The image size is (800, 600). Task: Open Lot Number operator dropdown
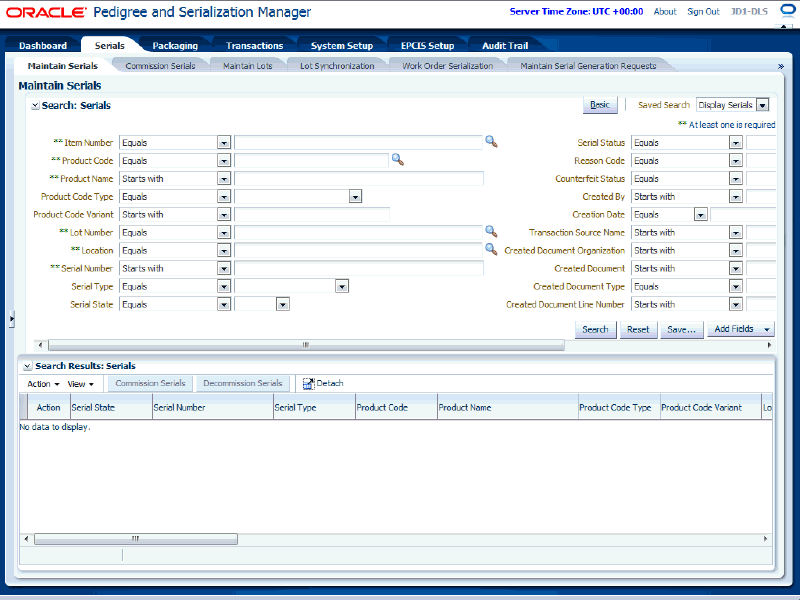click(224, 233)
